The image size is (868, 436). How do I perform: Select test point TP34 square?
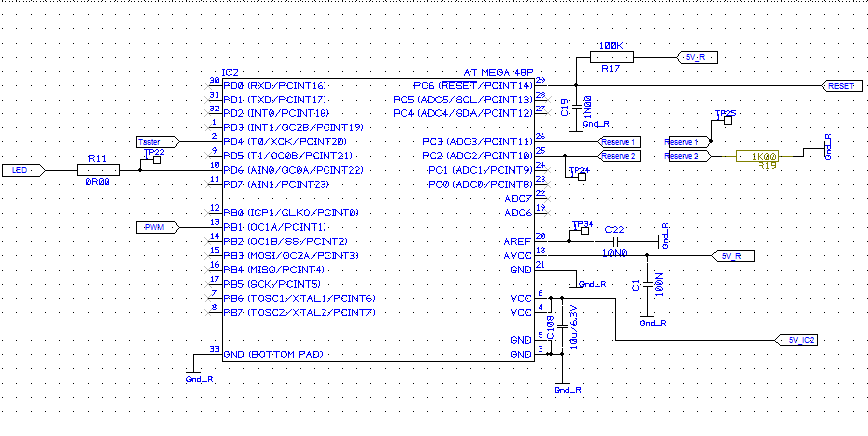coord(584,232)
